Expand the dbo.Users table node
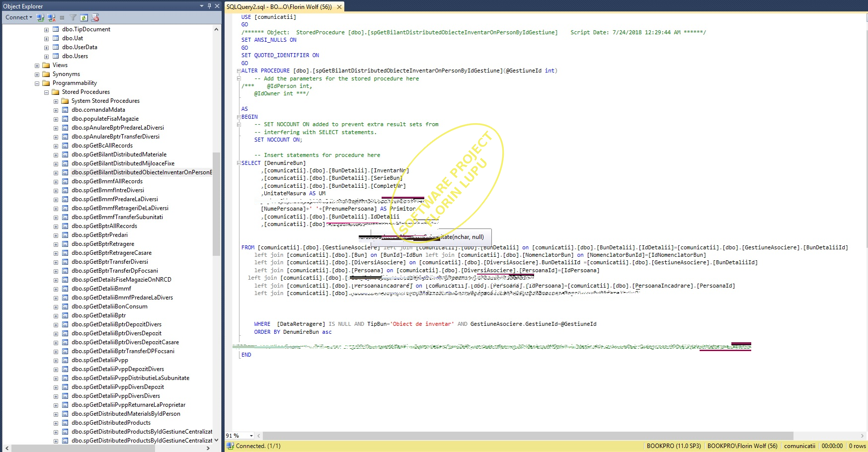 [46, 56]
